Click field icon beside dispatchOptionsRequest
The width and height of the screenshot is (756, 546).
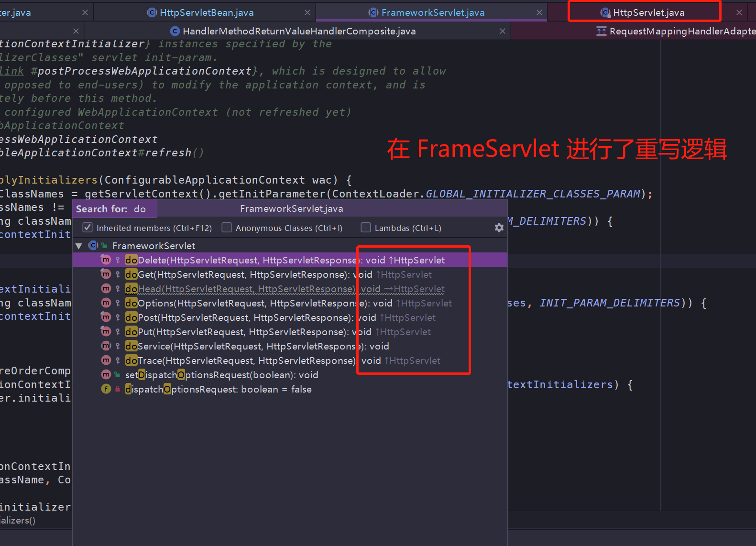(x=106, y=389)
